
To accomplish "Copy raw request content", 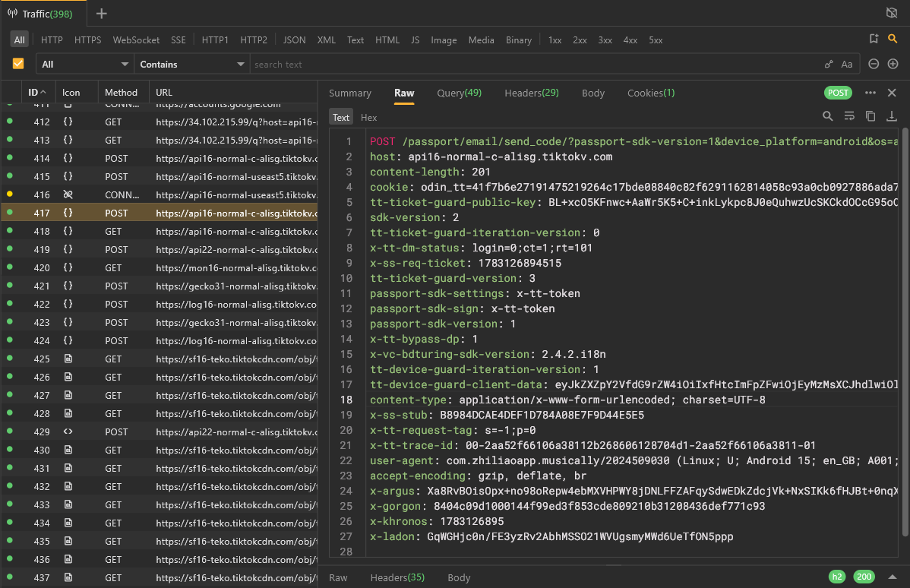I will pos(871,117).
